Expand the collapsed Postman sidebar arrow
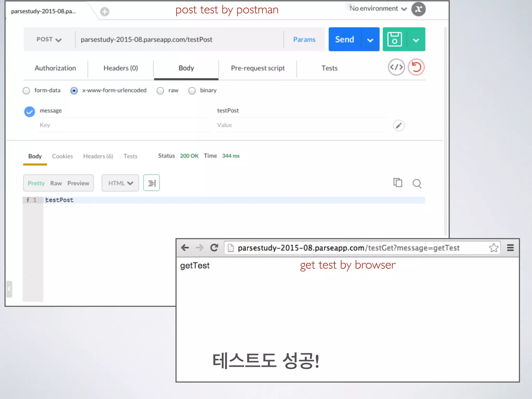This screenshot has height=399, width=532. tap(9, 289)
